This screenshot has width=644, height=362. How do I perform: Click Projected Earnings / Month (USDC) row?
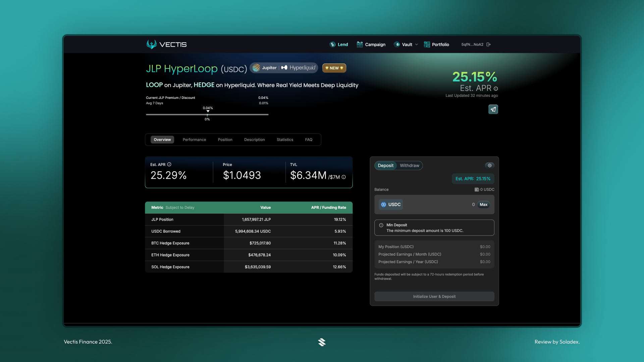(434, 254)
